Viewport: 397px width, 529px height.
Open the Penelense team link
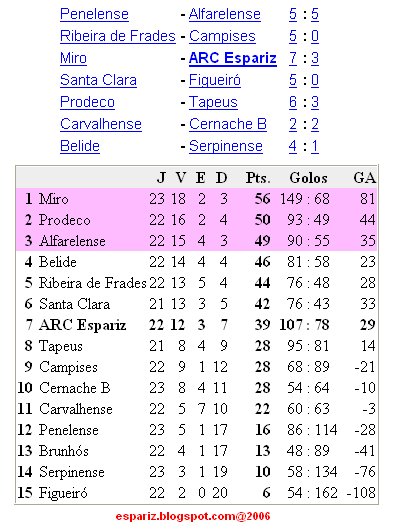coord(94,14)
